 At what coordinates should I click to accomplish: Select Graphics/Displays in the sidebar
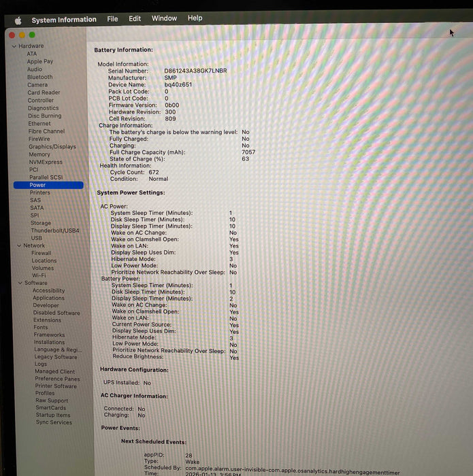[52, 147]
